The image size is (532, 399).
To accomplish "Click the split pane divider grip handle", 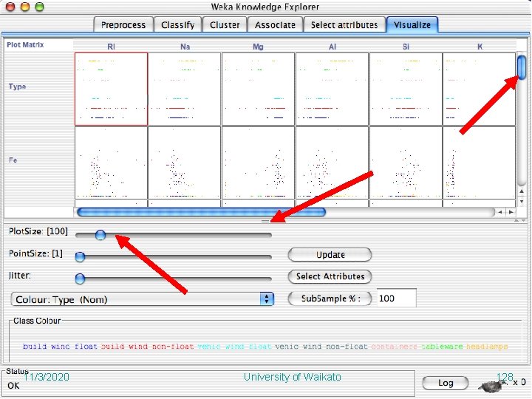I will tap(265, 221).
